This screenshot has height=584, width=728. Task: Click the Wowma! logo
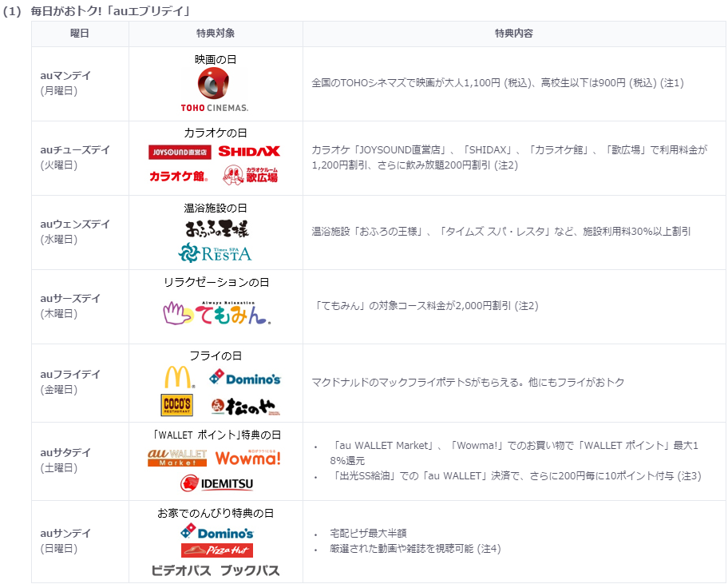click(x=248, y=458)
